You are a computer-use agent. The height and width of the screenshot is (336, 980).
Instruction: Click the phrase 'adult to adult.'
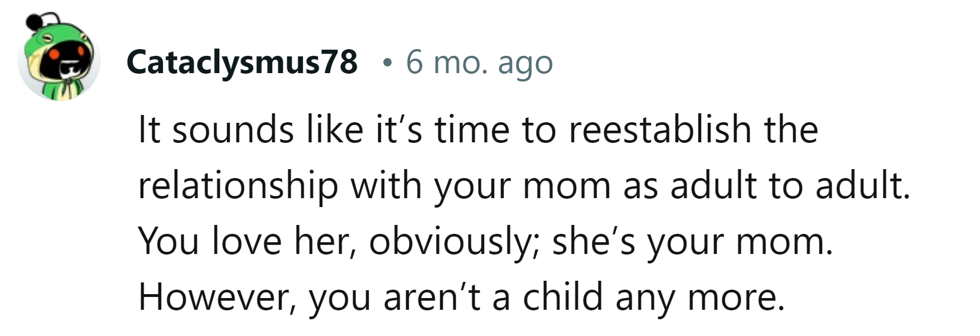790,185
